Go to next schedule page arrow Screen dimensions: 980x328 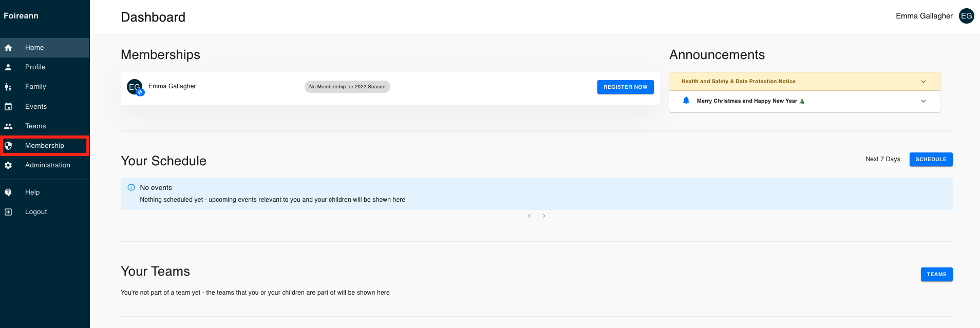tap(544, 216)
